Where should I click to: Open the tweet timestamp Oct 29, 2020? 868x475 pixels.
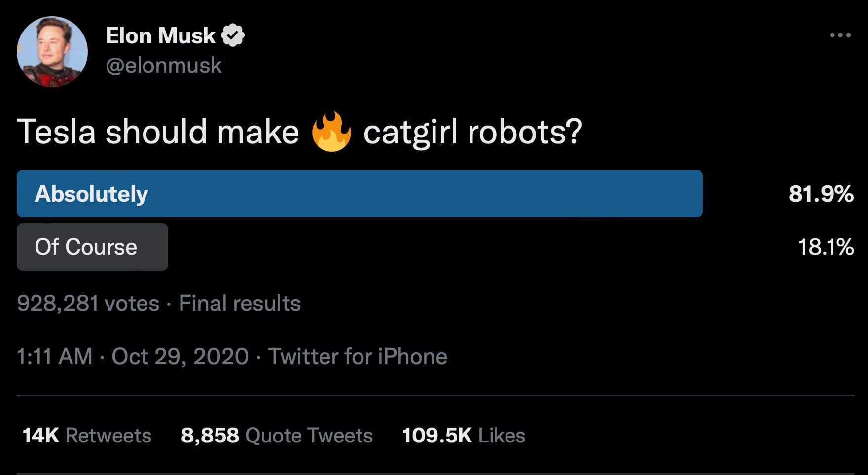coord(181,355)
